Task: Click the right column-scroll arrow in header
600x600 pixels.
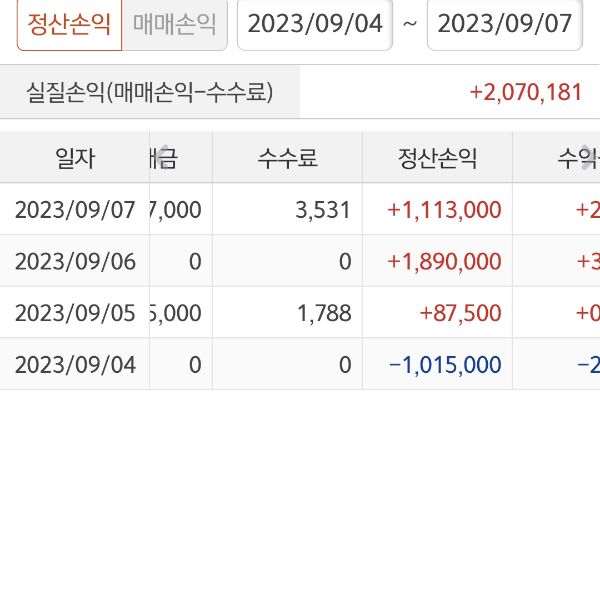Action: tap(587, 157)
